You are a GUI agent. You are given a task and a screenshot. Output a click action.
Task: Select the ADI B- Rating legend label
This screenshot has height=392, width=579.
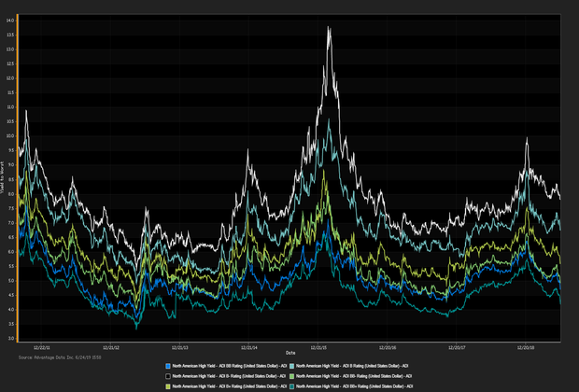(x=229, y=376)
